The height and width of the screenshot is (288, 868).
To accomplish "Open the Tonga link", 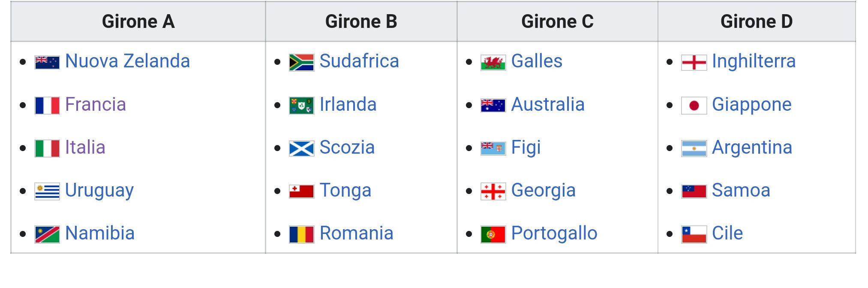I will click(x=345, y=190).
